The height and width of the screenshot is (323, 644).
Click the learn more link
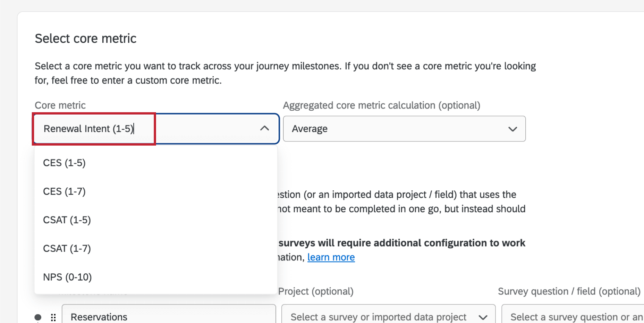coord(331,257)
